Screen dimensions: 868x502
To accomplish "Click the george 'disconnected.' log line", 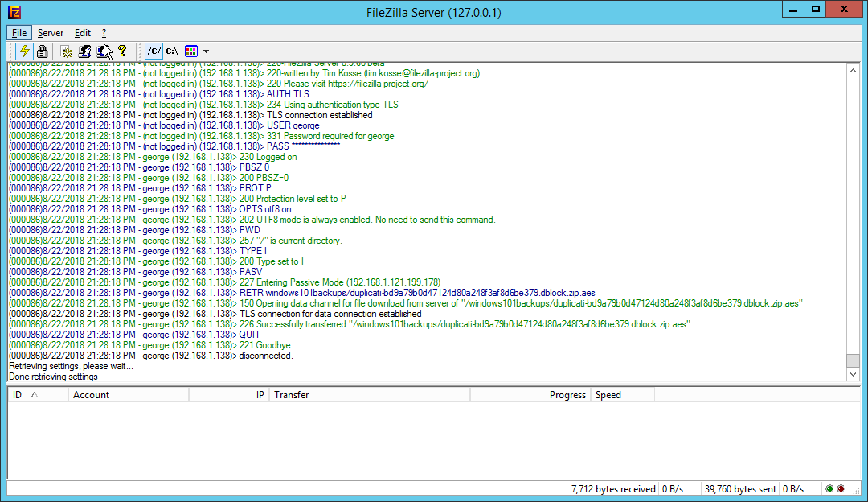I will (x=151, y=356).
